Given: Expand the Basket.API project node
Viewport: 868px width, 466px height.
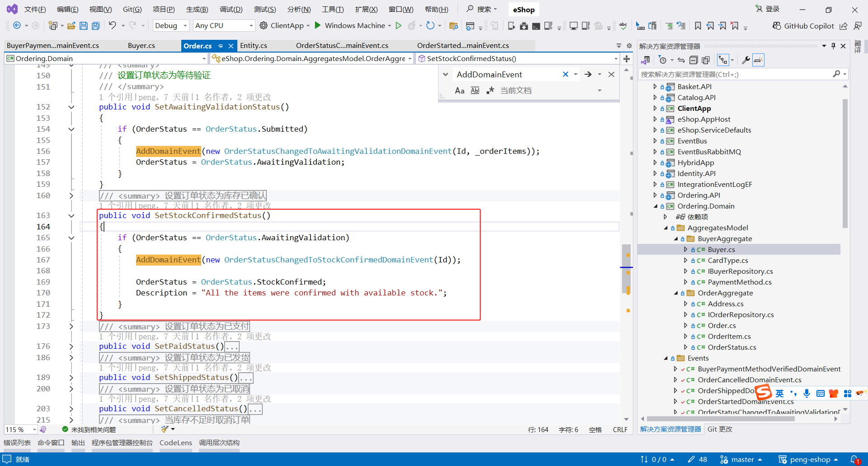Looking at the screenshot, I should 655,86.
